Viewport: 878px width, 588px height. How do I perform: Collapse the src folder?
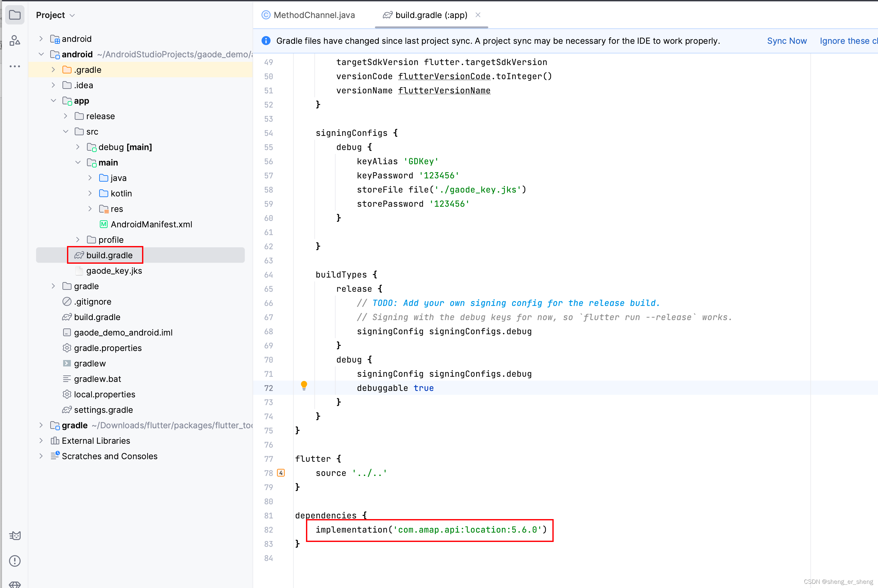tap(66, 132)
